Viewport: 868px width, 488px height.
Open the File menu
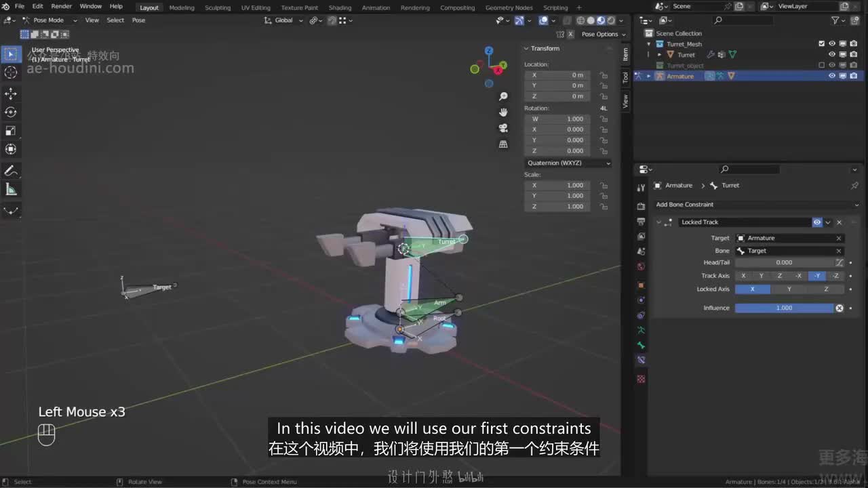(x=19, y=6)
